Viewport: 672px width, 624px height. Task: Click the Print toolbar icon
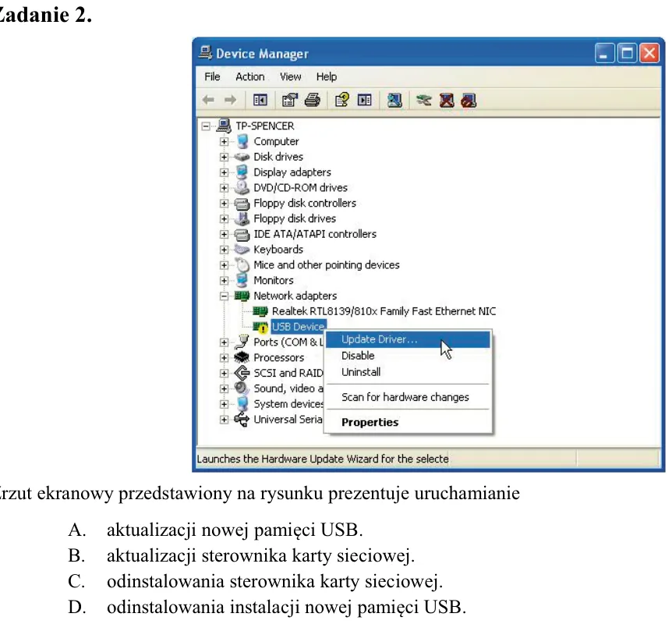pyautogui.click(x=313, y=101)
